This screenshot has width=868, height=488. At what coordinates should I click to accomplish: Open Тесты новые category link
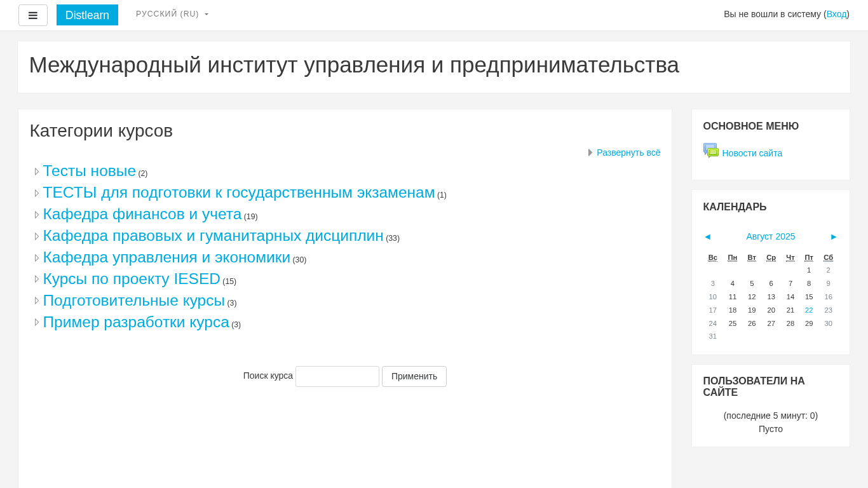[90, 171]
